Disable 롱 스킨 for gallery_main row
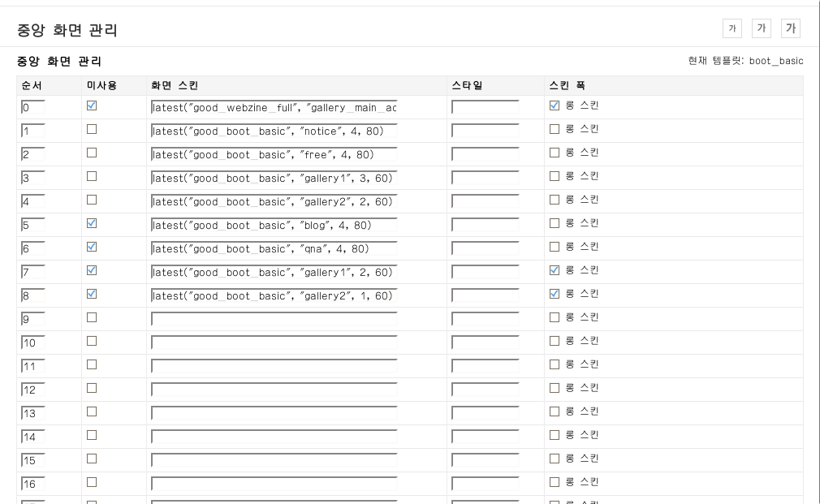The image size is (820, 504). 555,106
